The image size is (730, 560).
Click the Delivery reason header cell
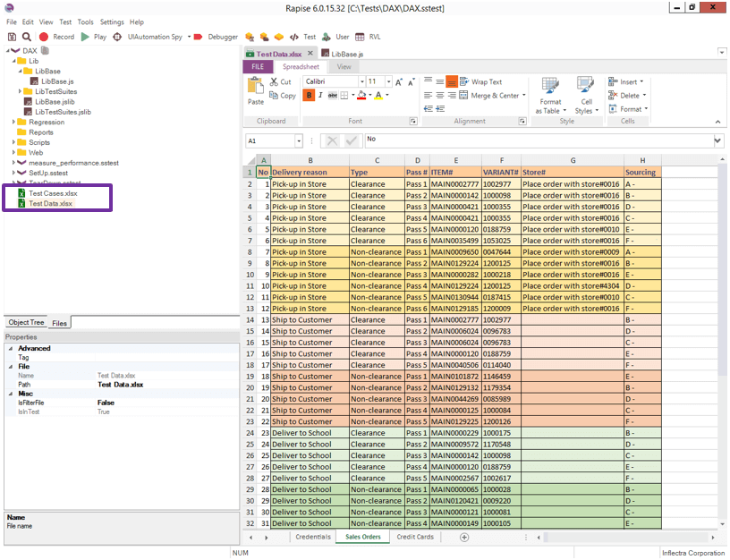coord(310,173)
